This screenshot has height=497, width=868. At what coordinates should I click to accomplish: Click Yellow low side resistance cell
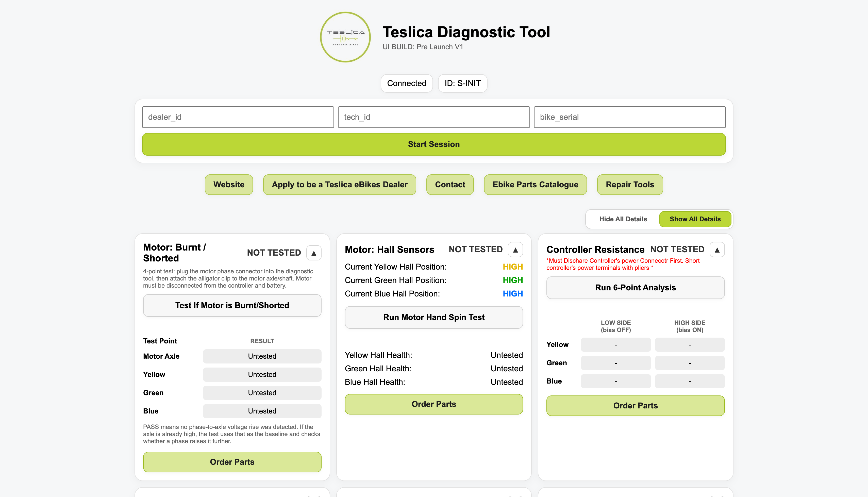[x=615, y=345]
